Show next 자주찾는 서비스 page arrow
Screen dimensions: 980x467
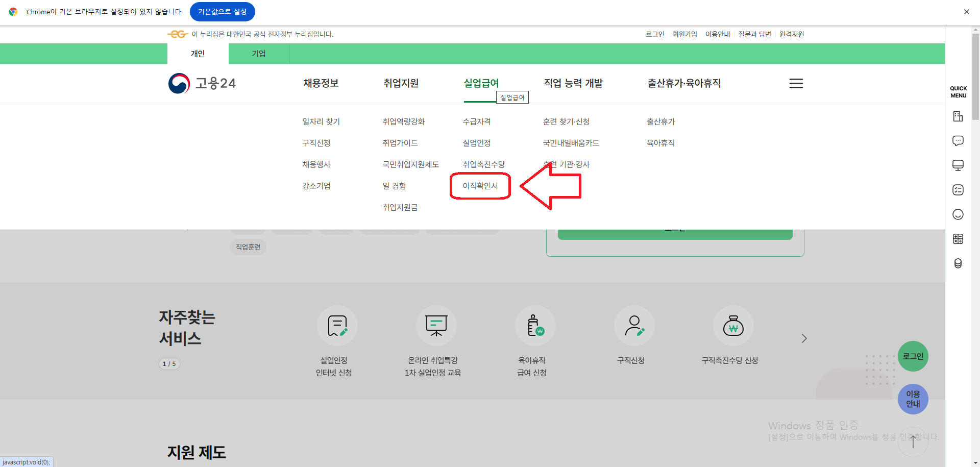tap(804, 338)
